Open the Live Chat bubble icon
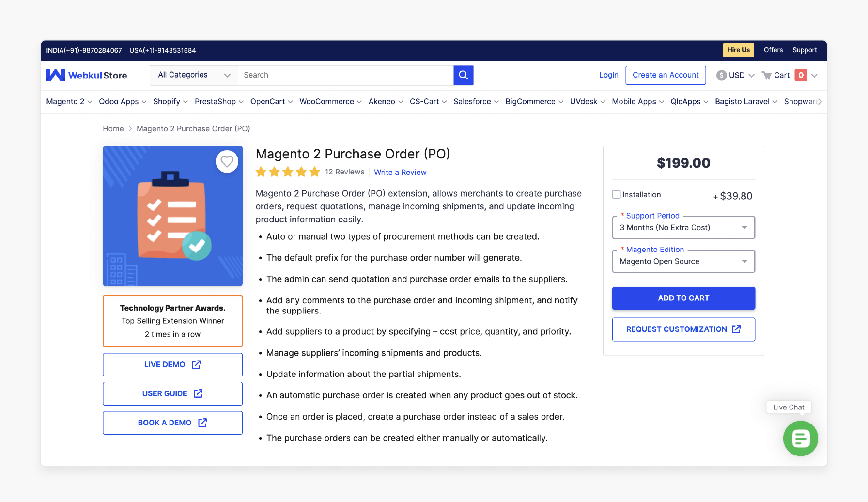Image resolution: width=868 pixels, height=502 pixels. [x=801, y=439]
